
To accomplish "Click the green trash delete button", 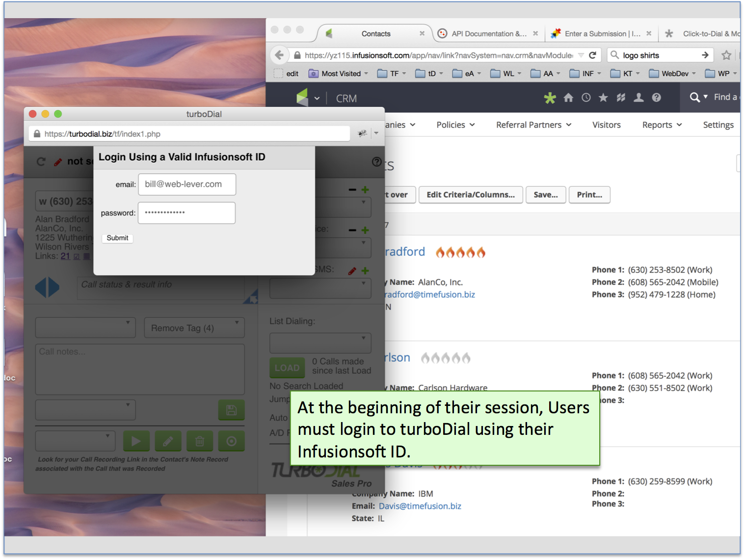I will click(x=200, y=441).
